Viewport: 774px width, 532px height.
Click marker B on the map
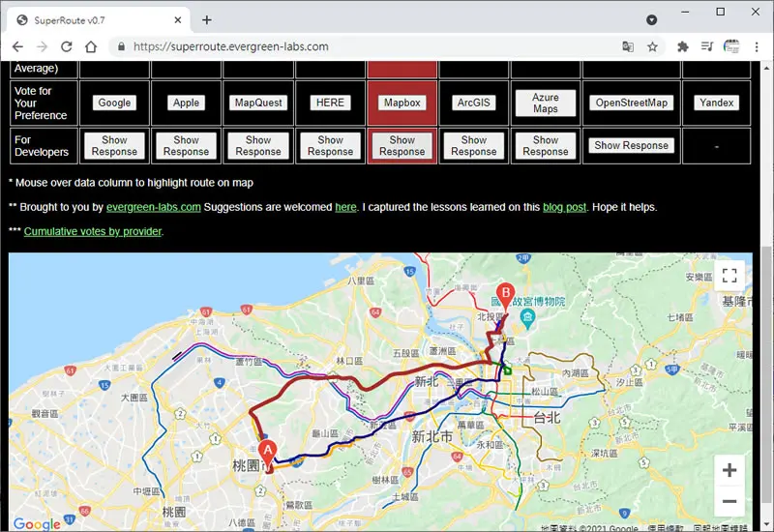pyautogui.click(x=505, y=296)
